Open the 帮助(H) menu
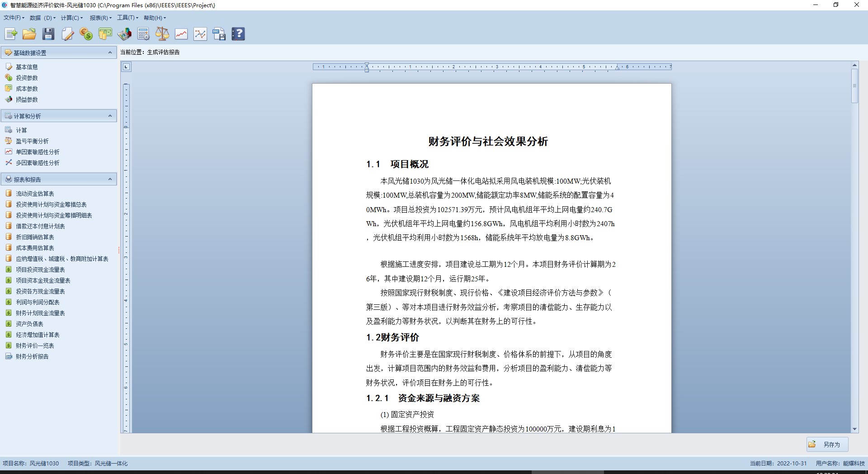868x474 pixels. [155, 18]
